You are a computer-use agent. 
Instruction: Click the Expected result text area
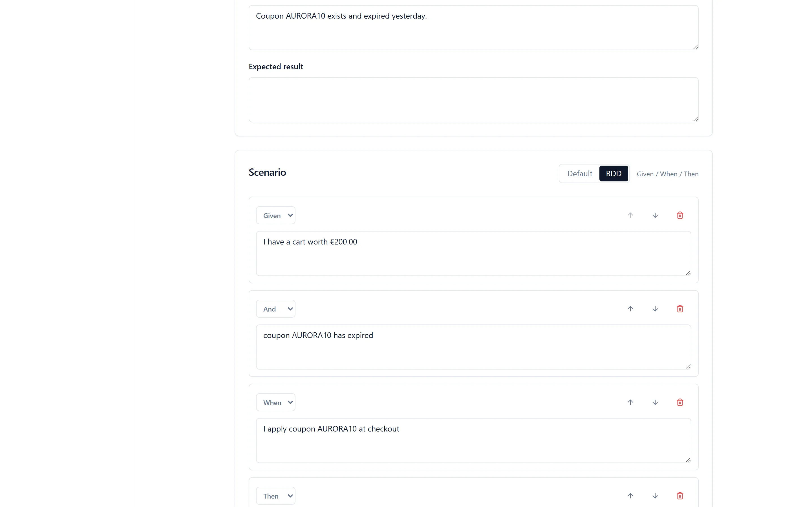tap(473, 100)
